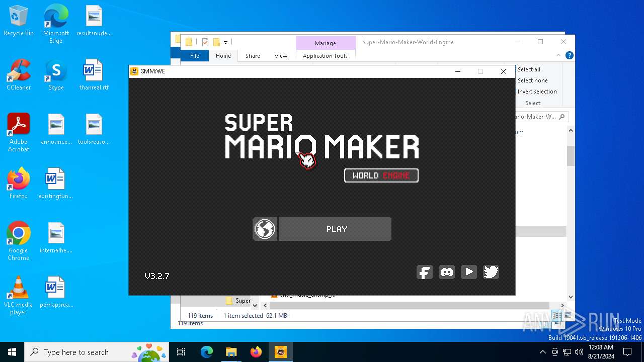The height and width of the screenshot is (362, 644).
Task: Open Adobe Acrobat desktop shortcut
Action: click(x=19, y=133)
